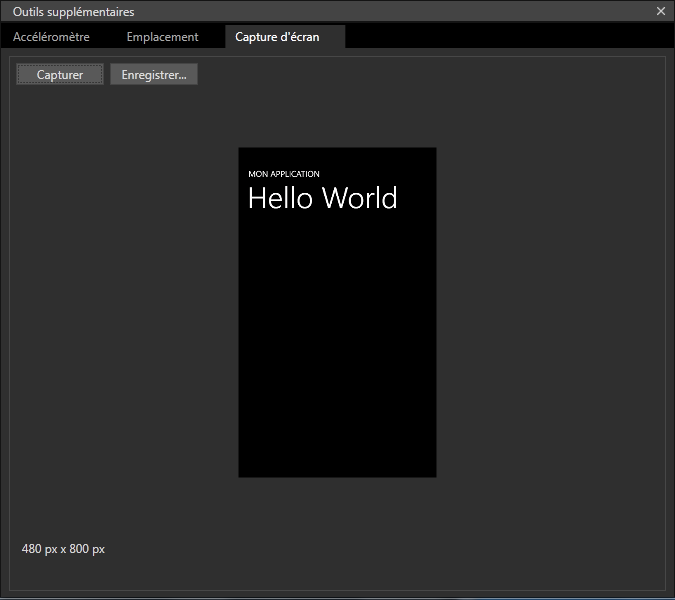This screenshot has height=600, width=675.
Task: Click the Outils supplémentaires title bar text
Action: point(73,12)
